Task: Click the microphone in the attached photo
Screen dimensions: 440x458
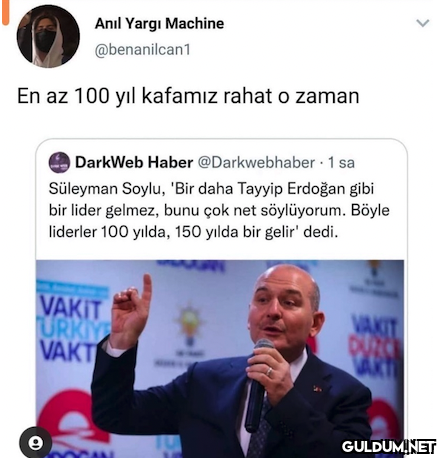Action: tap(258, 383)
